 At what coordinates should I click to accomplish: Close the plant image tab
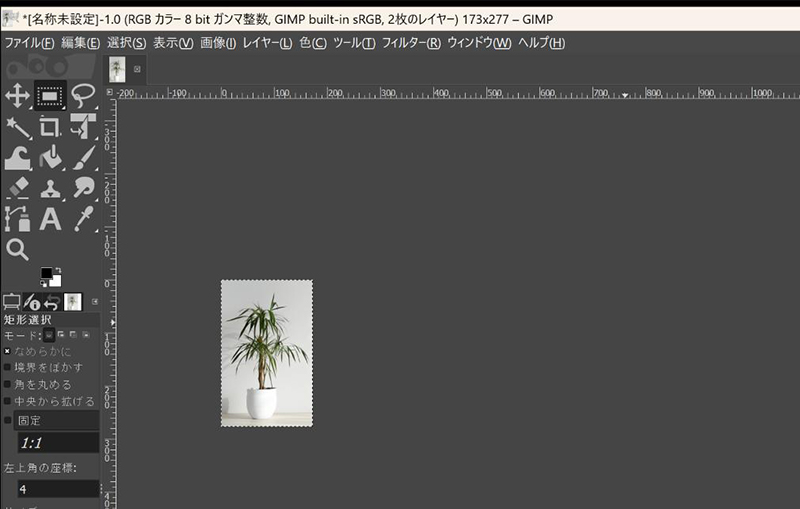tap(137, 69)
